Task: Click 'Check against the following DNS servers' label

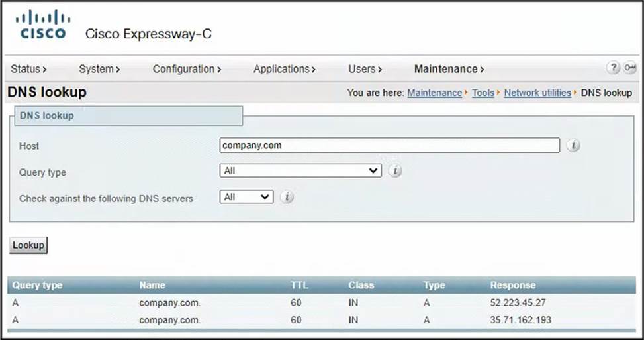Action: pyautogui.click(x=106, y=199)
